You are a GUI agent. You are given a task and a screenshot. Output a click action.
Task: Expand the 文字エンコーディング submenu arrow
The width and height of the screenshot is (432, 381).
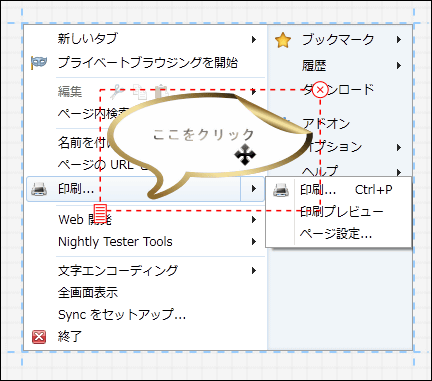[x=254, y=270]
